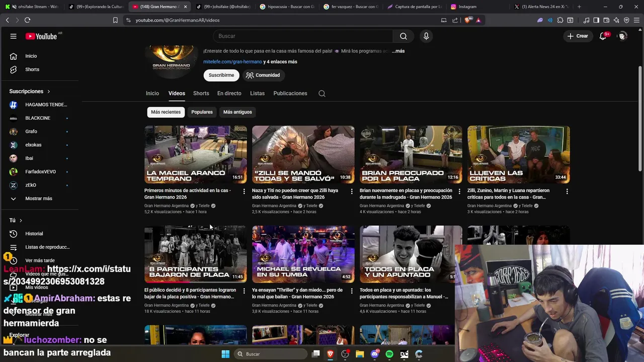644x362 pixels.
Task: Play 'Michael se revuelca en su tumba' thumbnail
Action: (x=303, y=254)
